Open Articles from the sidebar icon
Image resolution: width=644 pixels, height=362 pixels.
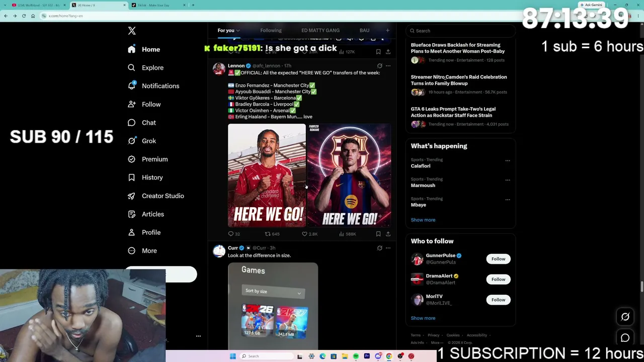(131, 214)
